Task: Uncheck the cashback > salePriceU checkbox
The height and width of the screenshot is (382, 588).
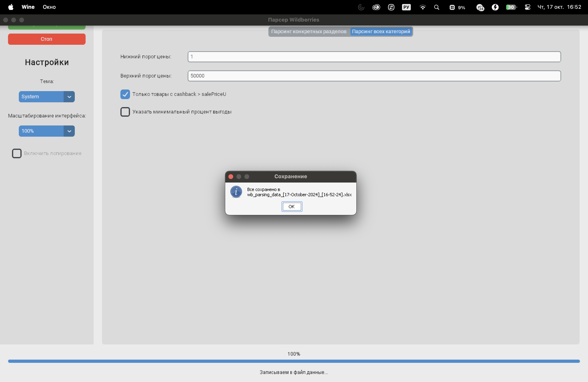Action: click(x=125, y=94)
